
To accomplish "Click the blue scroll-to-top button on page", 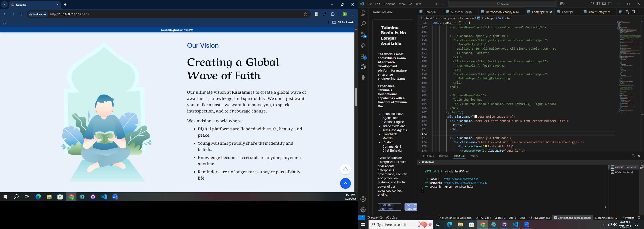I will coord(345,184).
